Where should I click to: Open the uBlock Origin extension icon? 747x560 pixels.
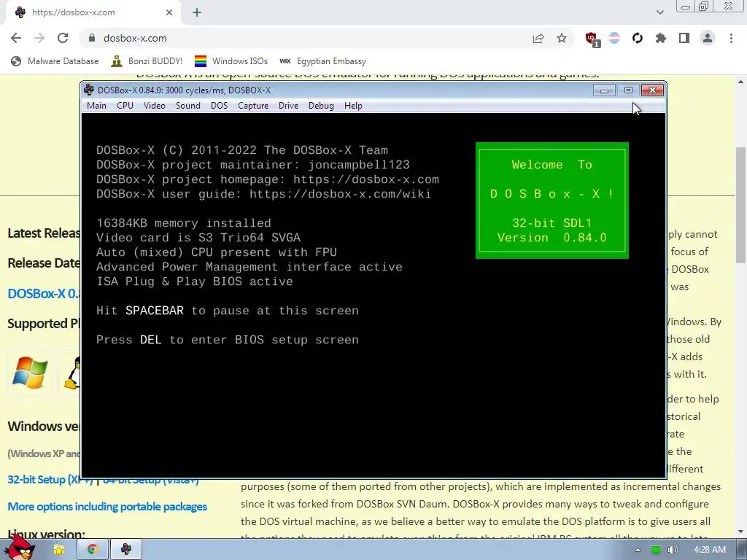592,39
